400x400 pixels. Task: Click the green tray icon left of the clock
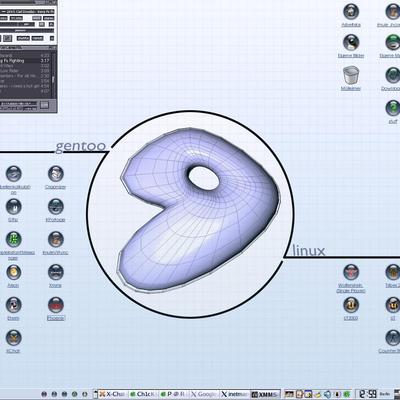(x=347, y=394)
